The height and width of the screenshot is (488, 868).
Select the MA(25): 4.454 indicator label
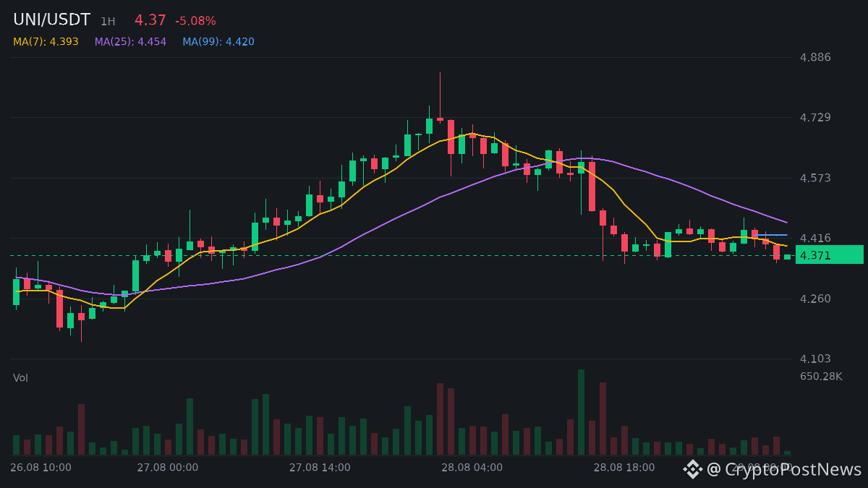coord(130,42)
